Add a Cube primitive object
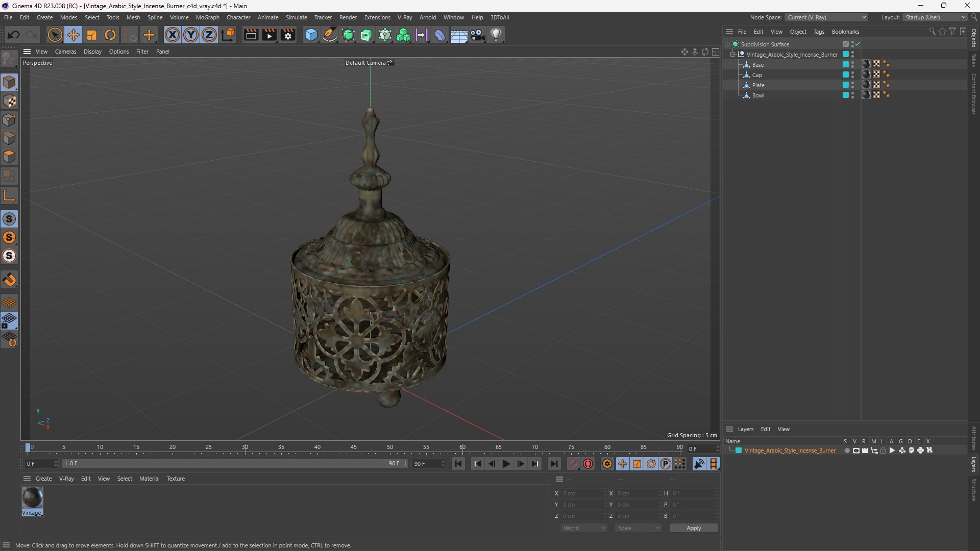The image size is (980, 551). coord(311,35)
